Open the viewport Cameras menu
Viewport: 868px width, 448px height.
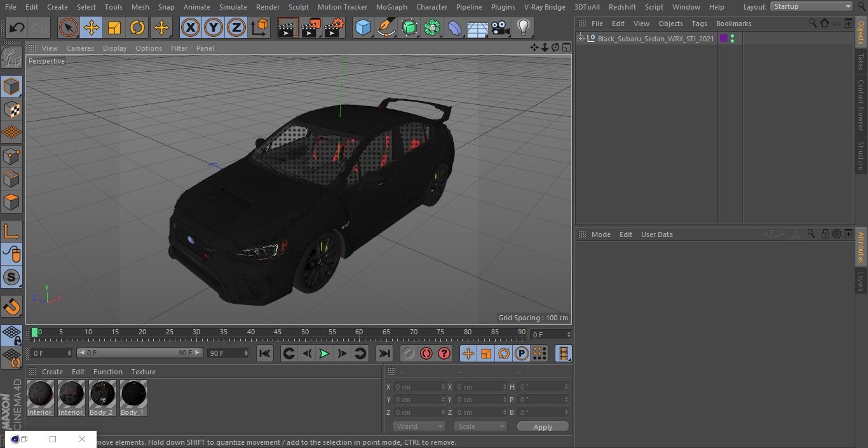coord(80,48)
